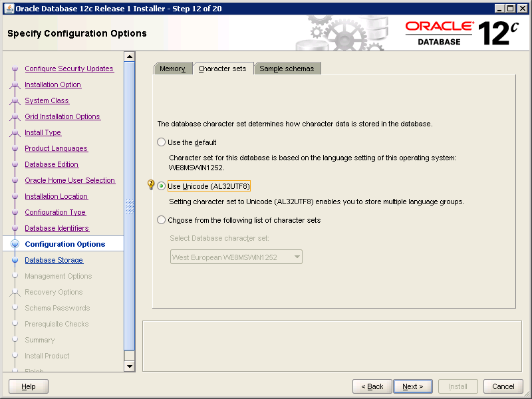Go to the Installation Option step
The width and height of the screenshot is (532, 399).
pyautogui.click(x=53, y=84)
